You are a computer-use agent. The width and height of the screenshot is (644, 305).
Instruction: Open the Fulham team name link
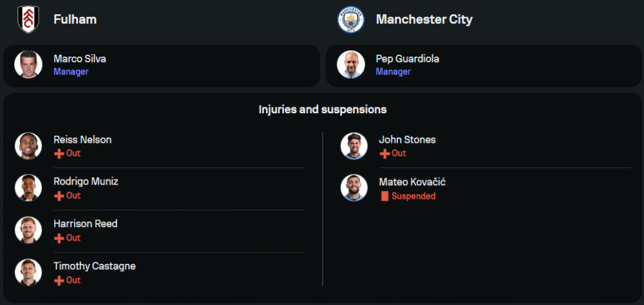pos(75,19)
